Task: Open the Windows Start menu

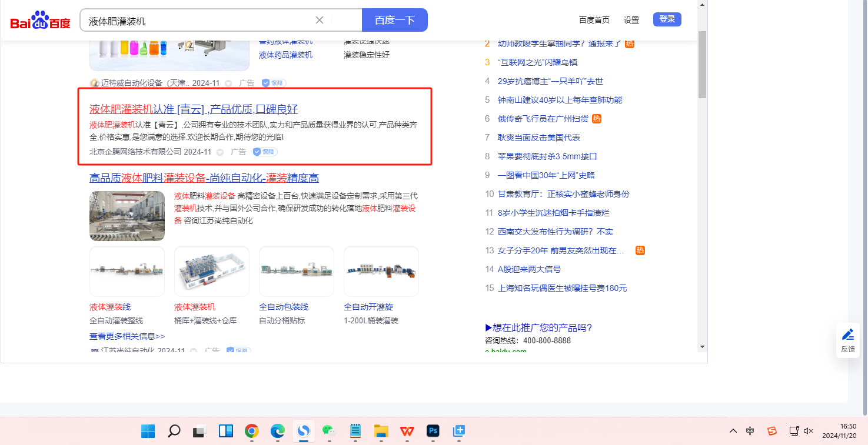Action: 148,431
